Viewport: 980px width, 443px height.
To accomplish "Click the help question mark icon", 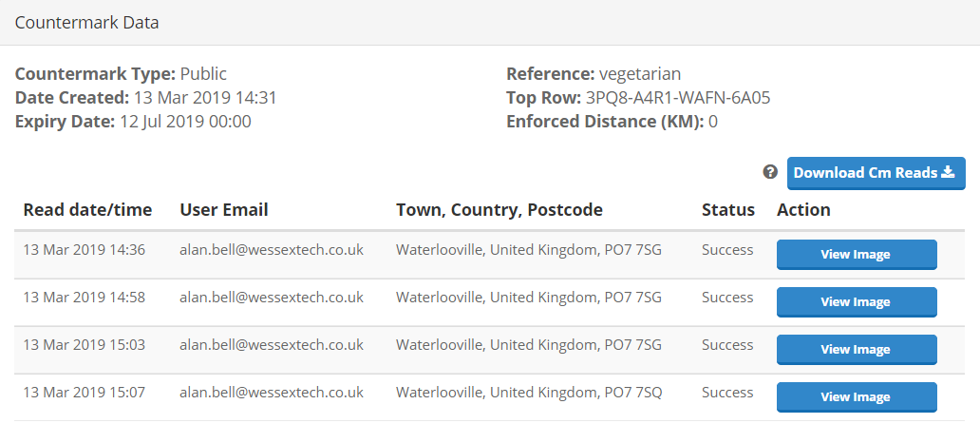I will [770, 172].
